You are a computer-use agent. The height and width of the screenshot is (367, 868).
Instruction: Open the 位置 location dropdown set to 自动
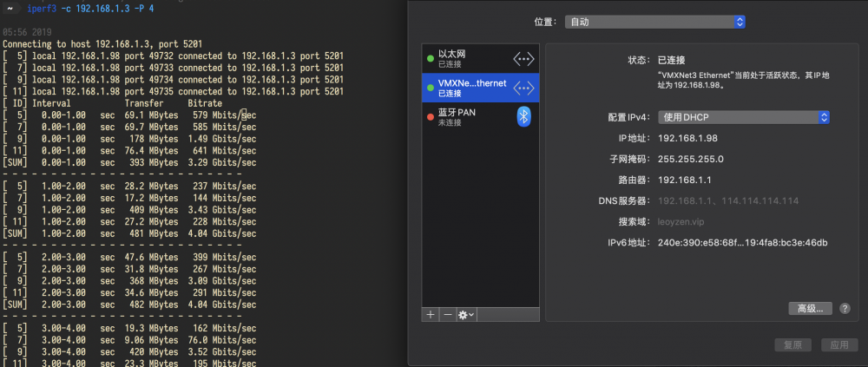(x=654, y=23)
